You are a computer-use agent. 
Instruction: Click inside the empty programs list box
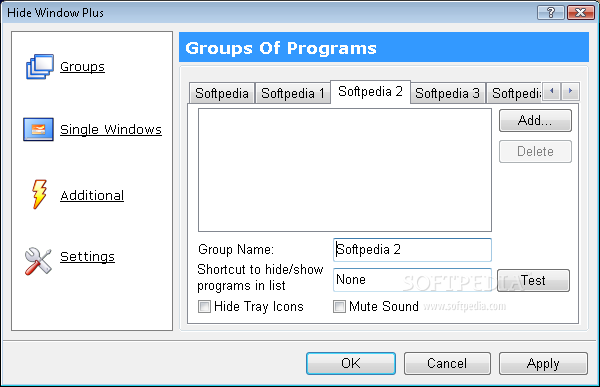point(345,170)
